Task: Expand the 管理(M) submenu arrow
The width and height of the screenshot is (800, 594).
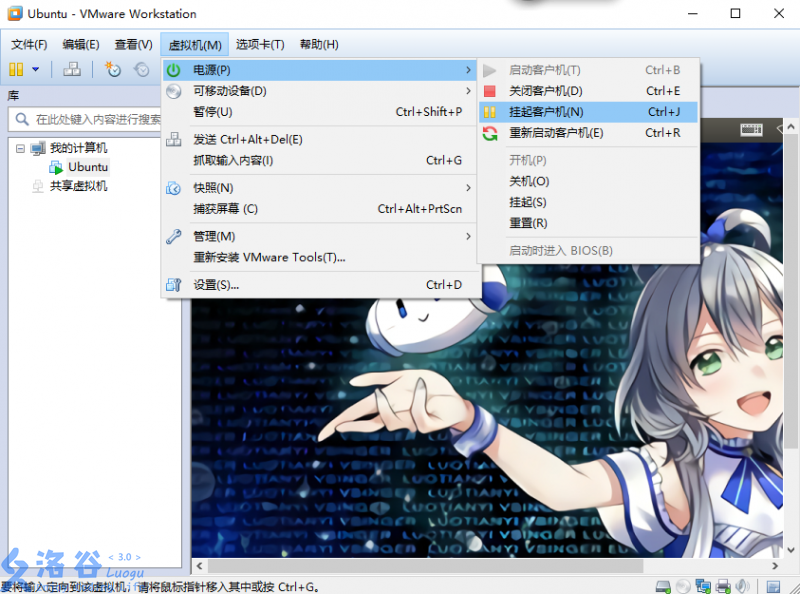Action: pos(468,236)
